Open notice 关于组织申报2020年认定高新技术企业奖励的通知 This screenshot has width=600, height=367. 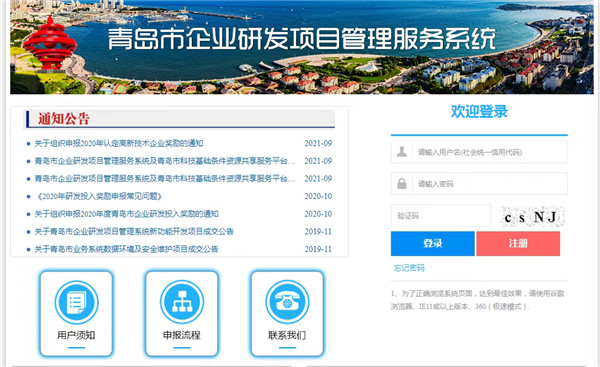pyautogui.click(x=119, y=143)
